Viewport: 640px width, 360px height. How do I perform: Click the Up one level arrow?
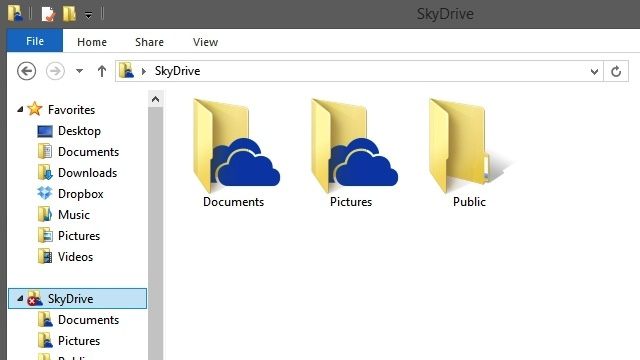coord(102,71)
